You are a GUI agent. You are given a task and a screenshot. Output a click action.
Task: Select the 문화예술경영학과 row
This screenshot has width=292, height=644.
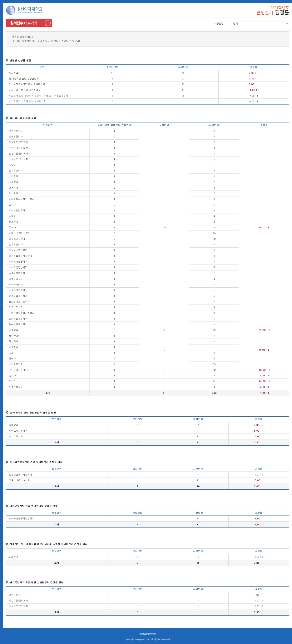147,319
